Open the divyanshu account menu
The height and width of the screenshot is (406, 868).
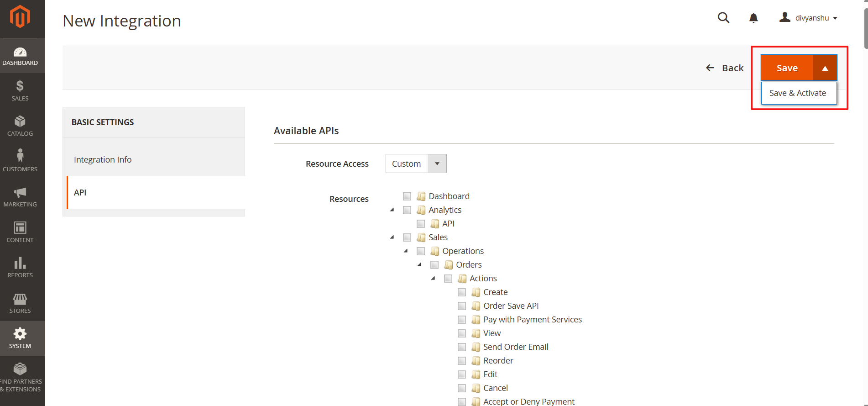point(809,18)
